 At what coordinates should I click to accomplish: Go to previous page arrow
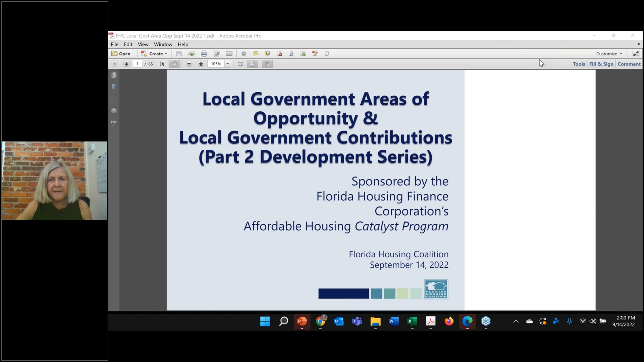tap(115, 64)
